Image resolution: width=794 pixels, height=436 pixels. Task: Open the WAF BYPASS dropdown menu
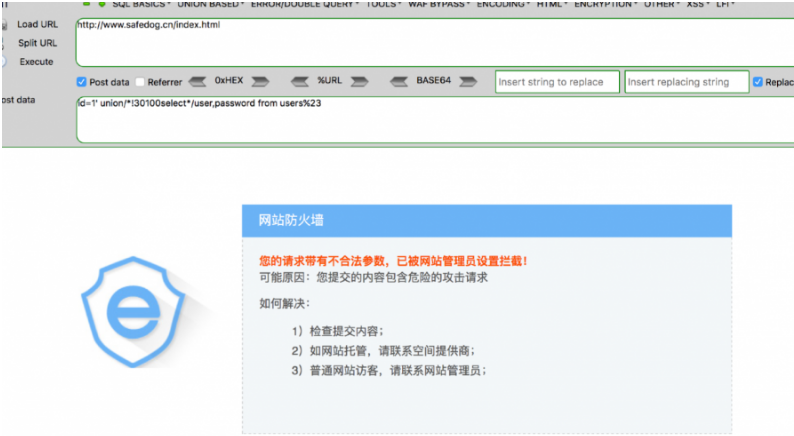439,4
